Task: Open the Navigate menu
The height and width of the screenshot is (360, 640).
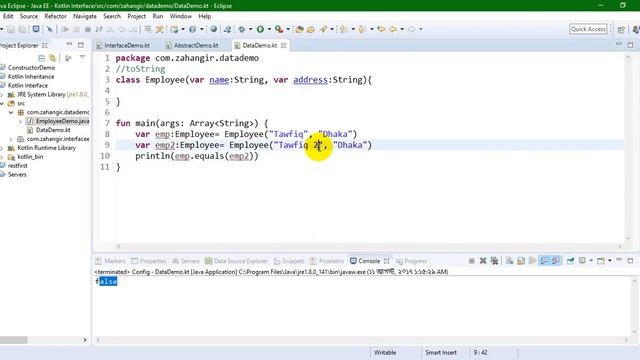Action: click(85, 16)
